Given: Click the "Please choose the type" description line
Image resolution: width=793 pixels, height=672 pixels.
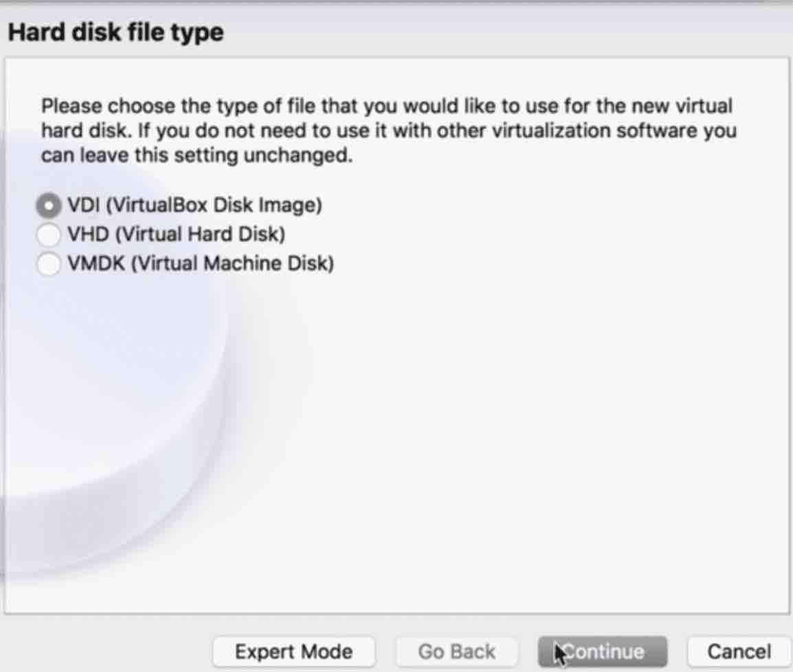Looking at the screenshot, I should pyautogui.click(x=387, y=107).
